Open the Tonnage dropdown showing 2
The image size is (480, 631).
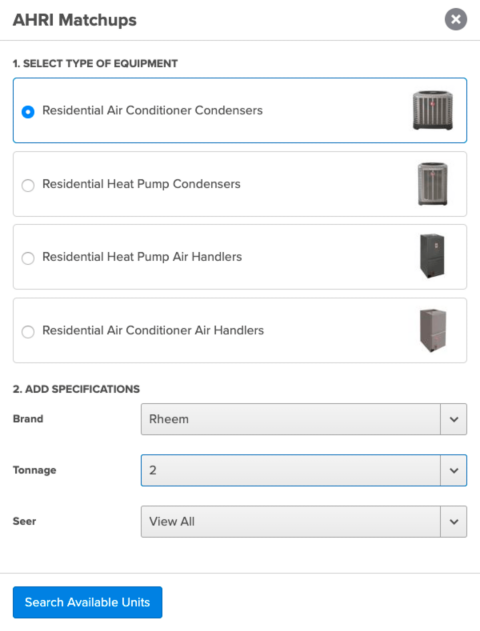pyautogui.click(x=304, y=470)
